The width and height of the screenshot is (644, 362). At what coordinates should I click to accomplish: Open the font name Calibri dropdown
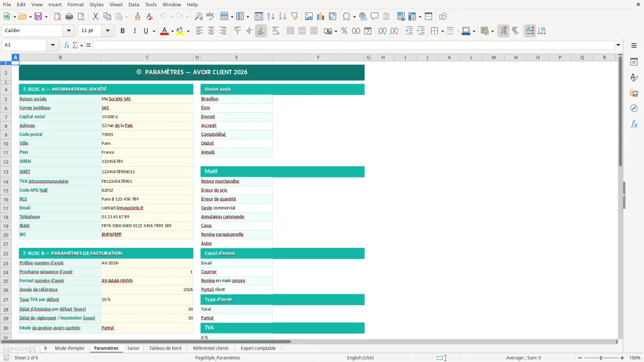click(x=68, y=31)
